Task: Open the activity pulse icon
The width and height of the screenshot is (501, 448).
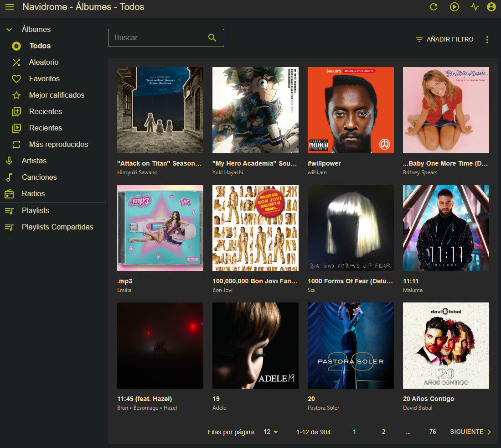Action: (475, 7)
